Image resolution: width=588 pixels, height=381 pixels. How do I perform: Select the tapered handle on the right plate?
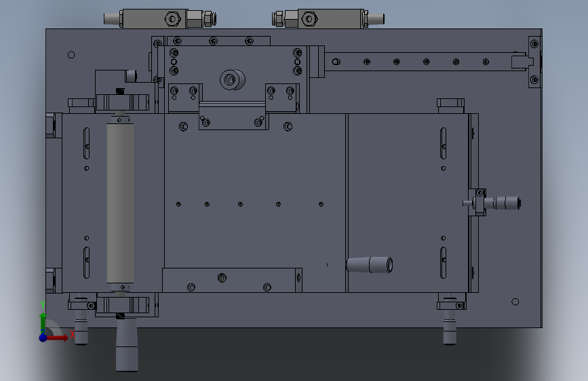[x=370, y=265]
